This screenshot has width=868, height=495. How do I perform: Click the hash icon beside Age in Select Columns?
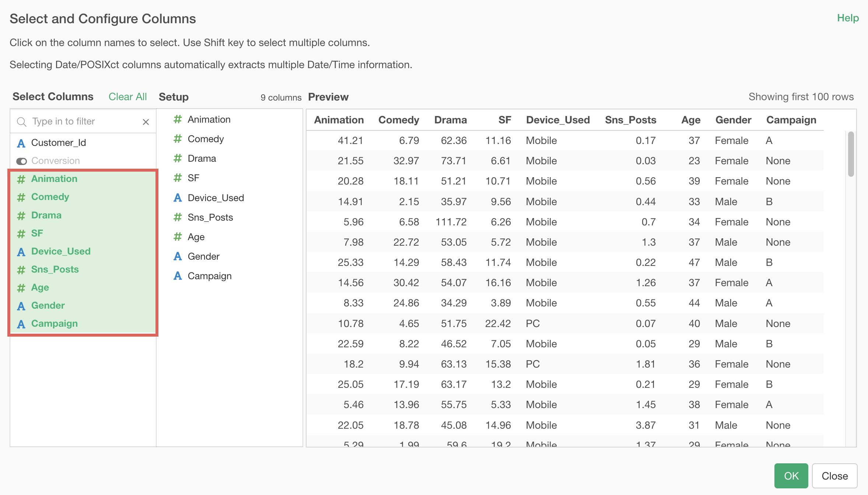pos(21,288)
